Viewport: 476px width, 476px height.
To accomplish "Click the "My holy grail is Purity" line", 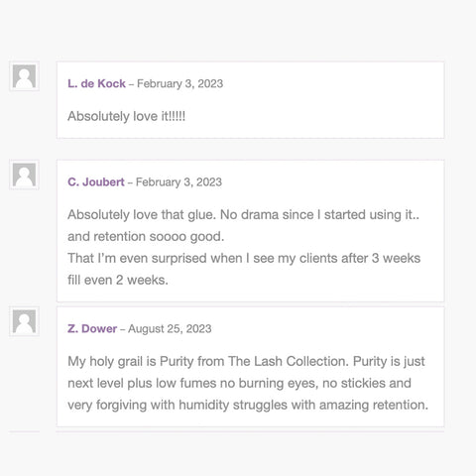I will (x=246, y=361).
